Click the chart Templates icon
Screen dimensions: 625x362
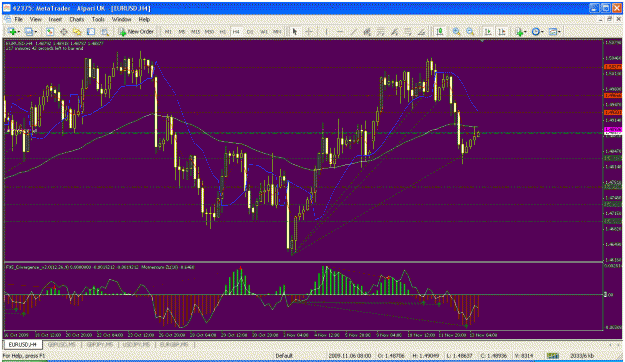[x=552, y=31]
